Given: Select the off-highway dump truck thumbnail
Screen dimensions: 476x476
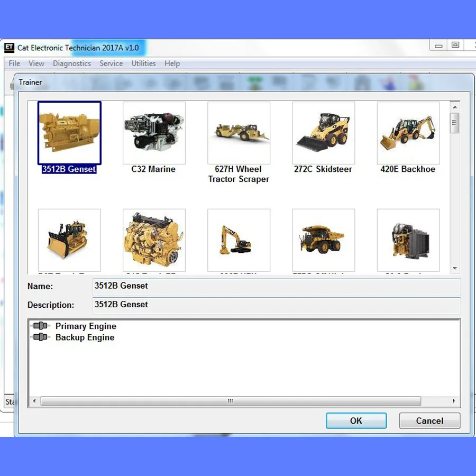Looking at the screenshot, I should click(x=324, y=240).
